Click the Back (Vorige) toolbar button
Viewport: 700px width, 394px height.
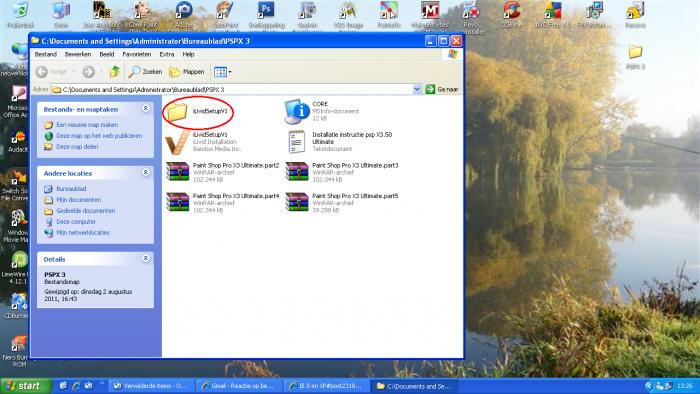[x=51, y=72]
